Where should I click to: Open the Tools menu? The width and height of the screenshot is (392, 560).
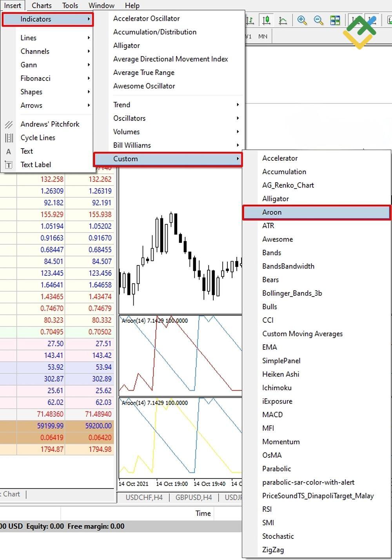click(70, 5)
